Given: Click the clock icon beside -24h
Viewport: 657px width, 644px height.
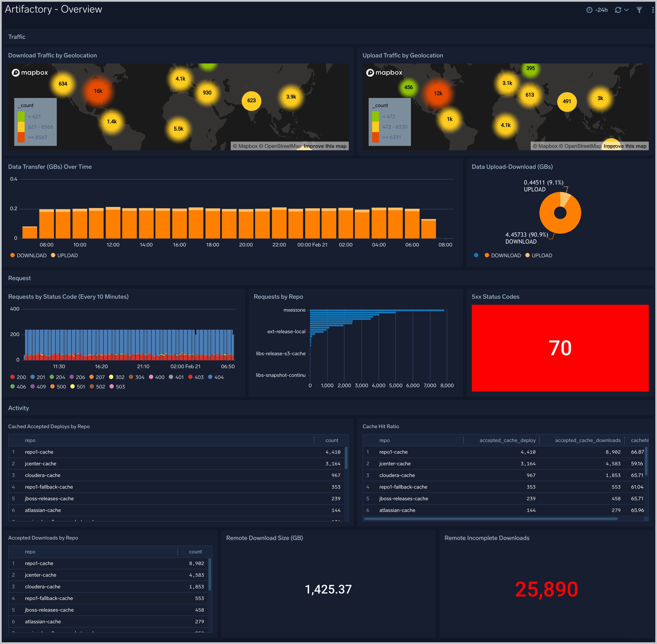Looking at the screenshot, I should click(x=589, y=10).
